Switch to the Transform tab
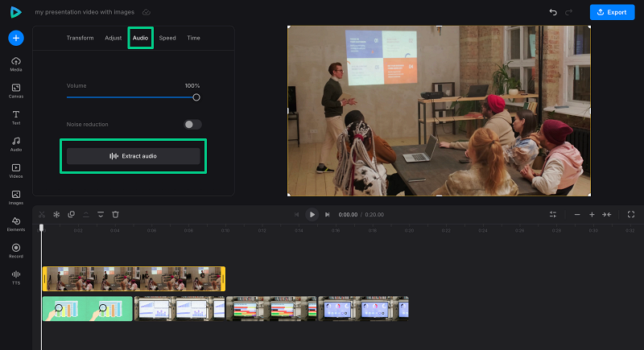The width and height of the screenshot is (644, 350). pyautogui.click(x=80, y=38)
